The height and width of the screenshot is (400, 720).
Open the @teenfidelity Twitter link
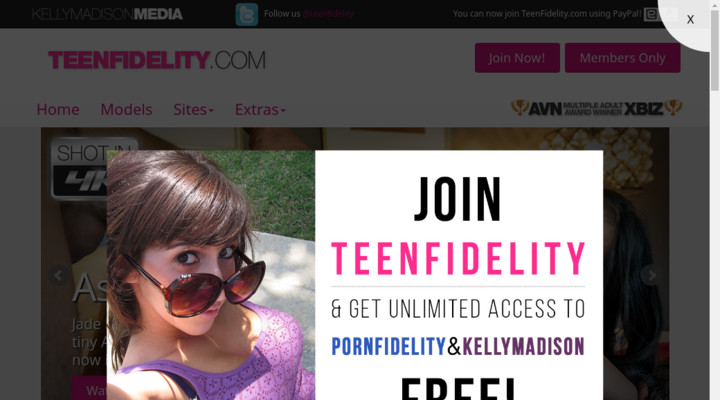328,14
